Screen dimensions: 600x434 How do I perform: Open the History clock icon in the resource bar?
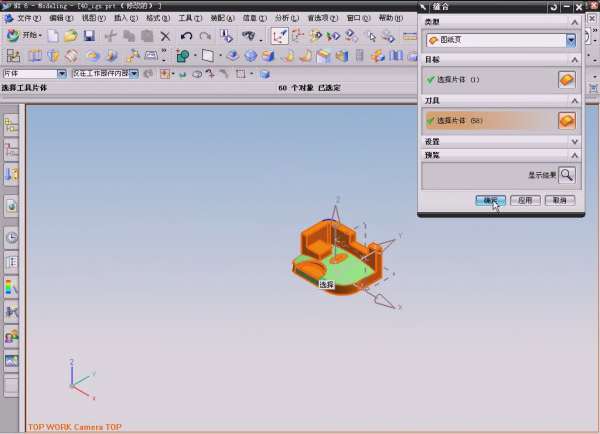tap(11, 237)
